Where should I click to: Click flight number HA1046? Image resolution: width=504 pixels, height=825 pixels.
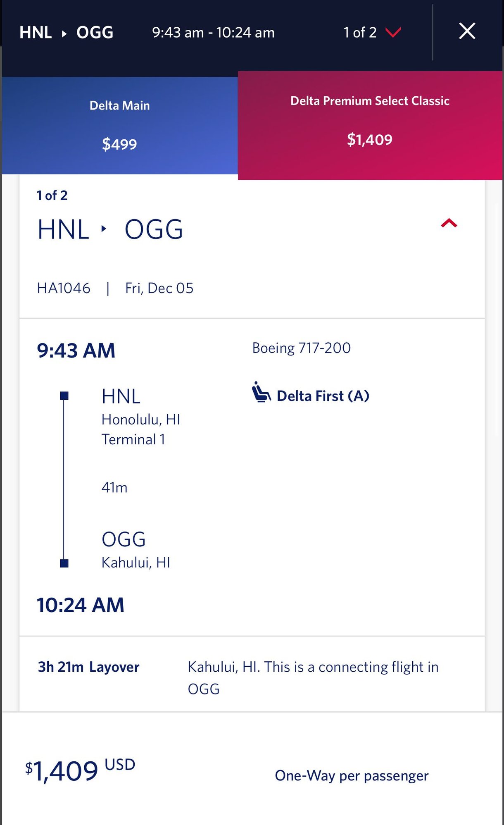pyautogui.click(x=64, y=288)
